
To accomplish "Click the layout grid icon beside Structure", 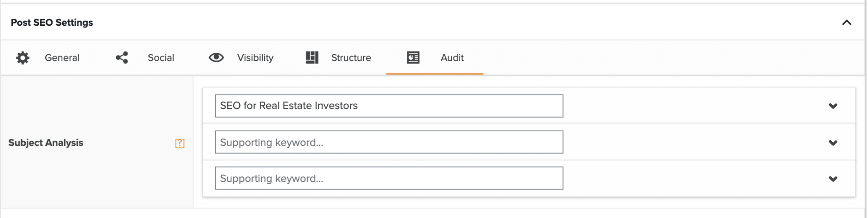I will [x=312, y=57].
